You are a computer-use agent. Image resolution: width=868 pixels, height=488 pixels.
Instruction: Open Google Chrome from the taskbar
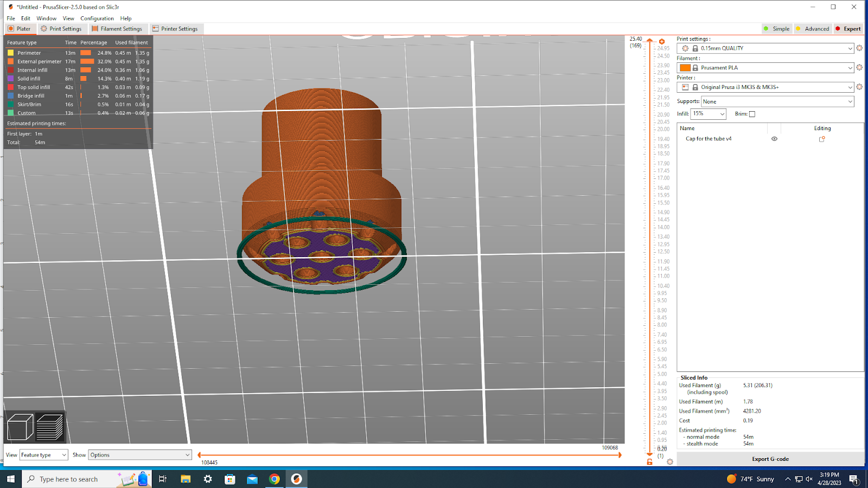275,479
